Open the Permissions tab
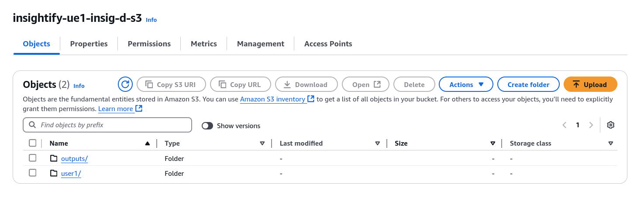 (x=149, y=44)
